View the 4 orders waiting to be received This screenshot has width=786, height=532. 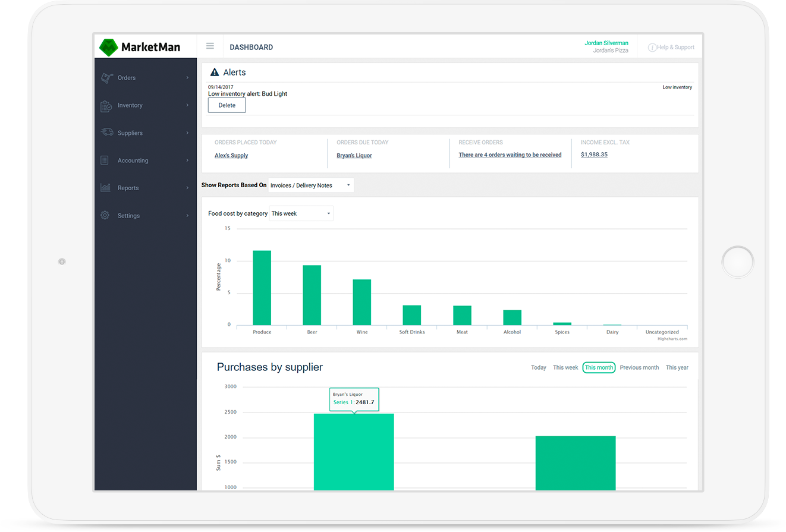[510, 154]
